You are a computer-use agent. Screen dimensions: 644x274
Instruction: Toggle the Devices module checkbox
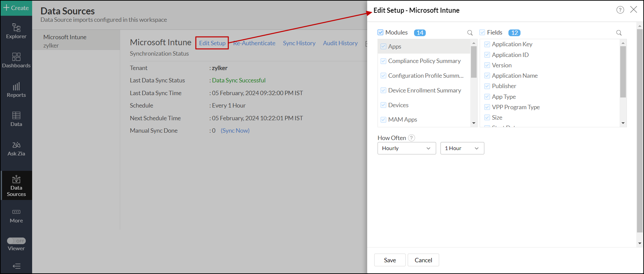pos(384,105)
